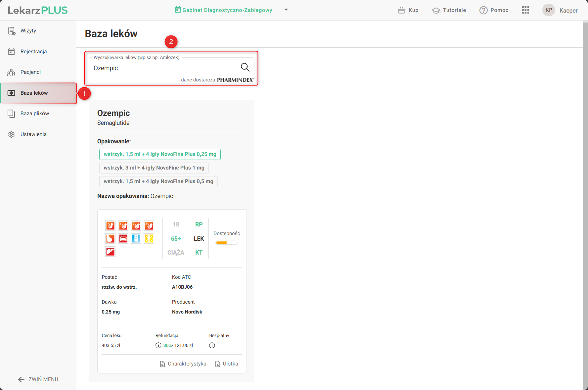This screenshot has height=390, width=588.
Task: Open Tutoriale link
Action: (x=449, y=10)
